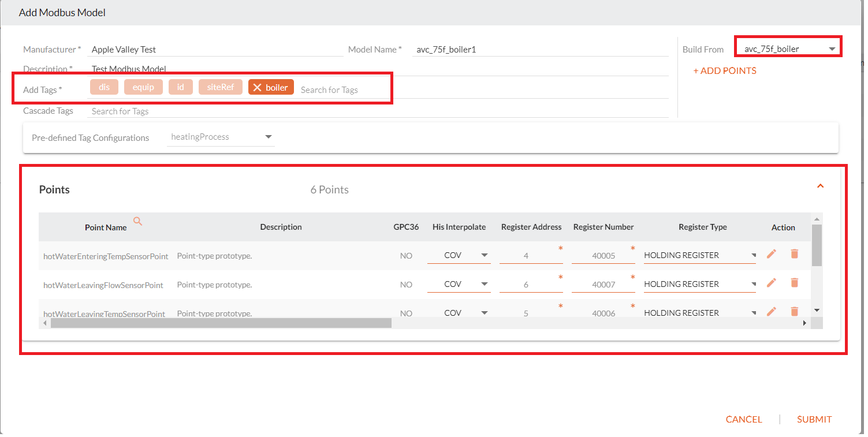Delete the hotWaterLeavingFlowSensorPoint row

pos(795,283)
